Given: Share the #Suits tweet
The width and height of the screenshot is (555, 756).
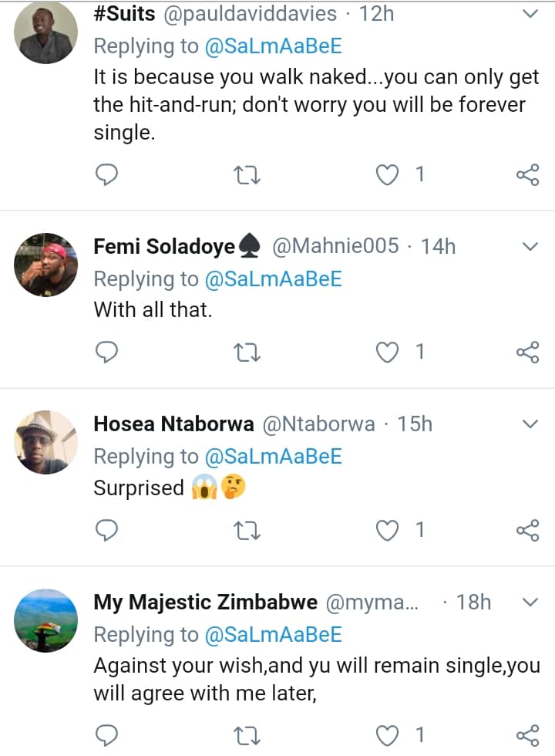Looking at the screenshot, I should pyautogui.click(x=527, y=175).
